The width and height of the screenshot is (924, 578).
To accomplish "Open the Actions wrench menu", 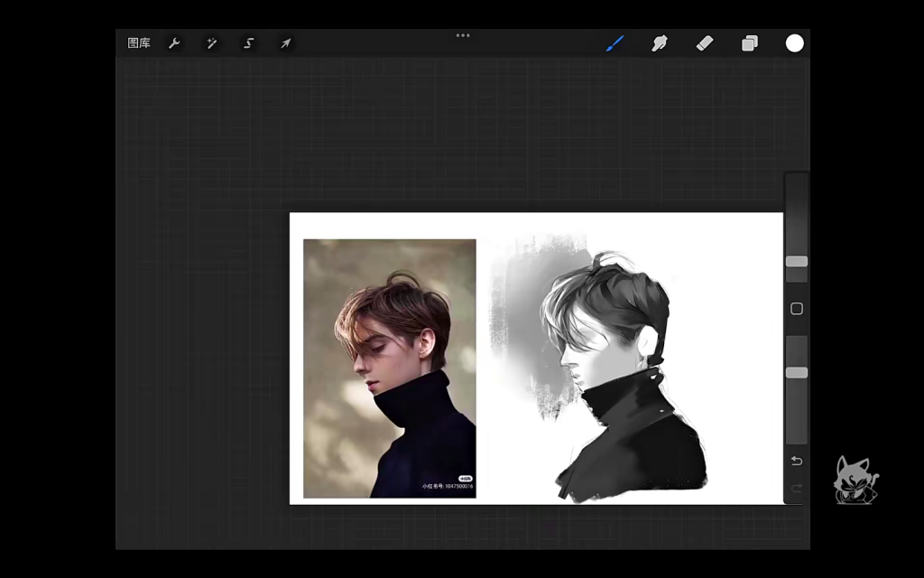I will [175, 43].
